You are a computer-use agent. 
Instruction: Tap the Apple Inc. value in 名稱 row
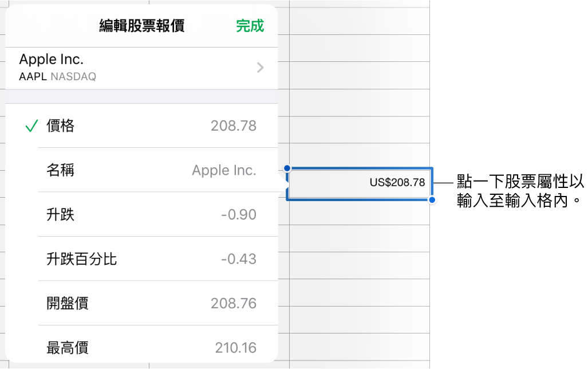pos(223,170)
